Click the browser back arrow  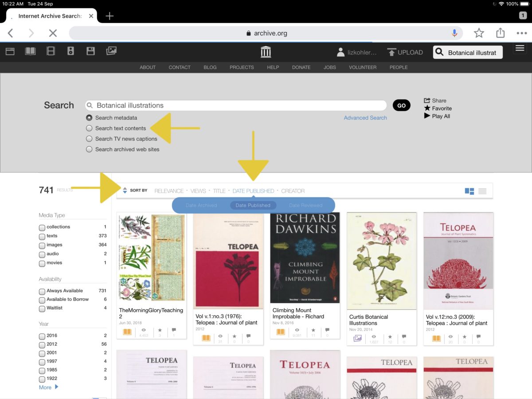(11, 33)
